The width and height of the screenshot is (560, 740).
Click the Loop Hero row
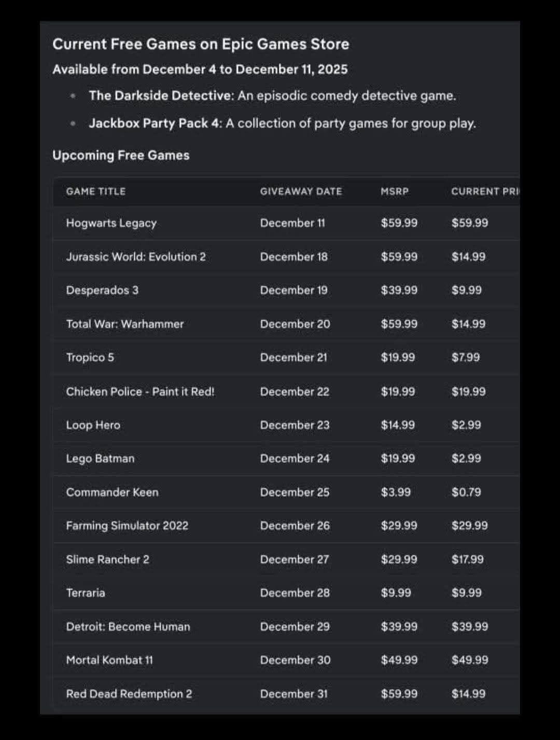coord(93,425)
